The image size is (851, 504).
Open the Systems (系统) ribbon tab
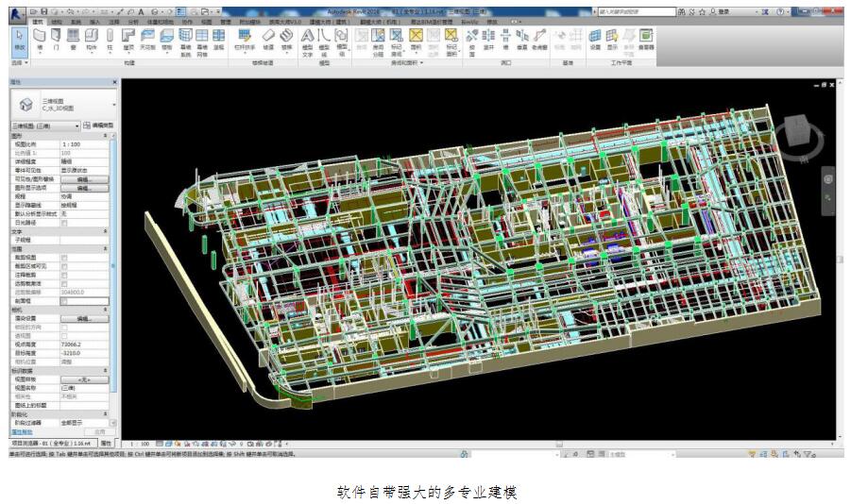(x=76, y=22)
